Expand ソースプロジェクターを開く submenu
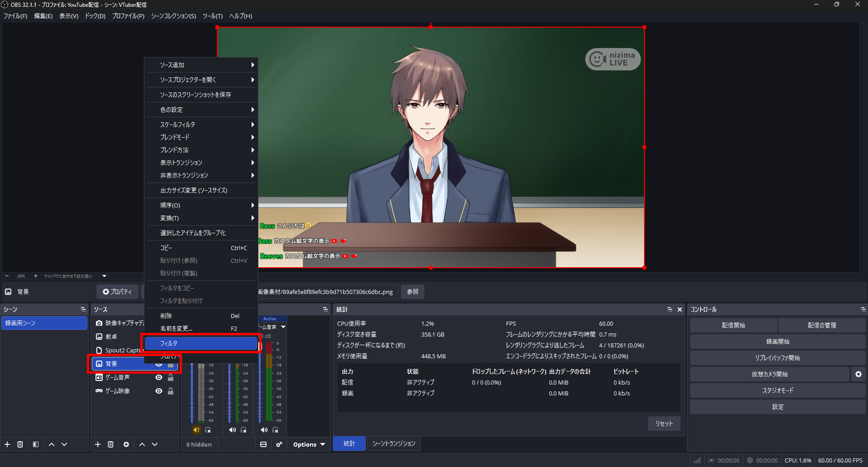Image resolution: width=868 pixels, height=467 pixels. [x=201, y=80]
